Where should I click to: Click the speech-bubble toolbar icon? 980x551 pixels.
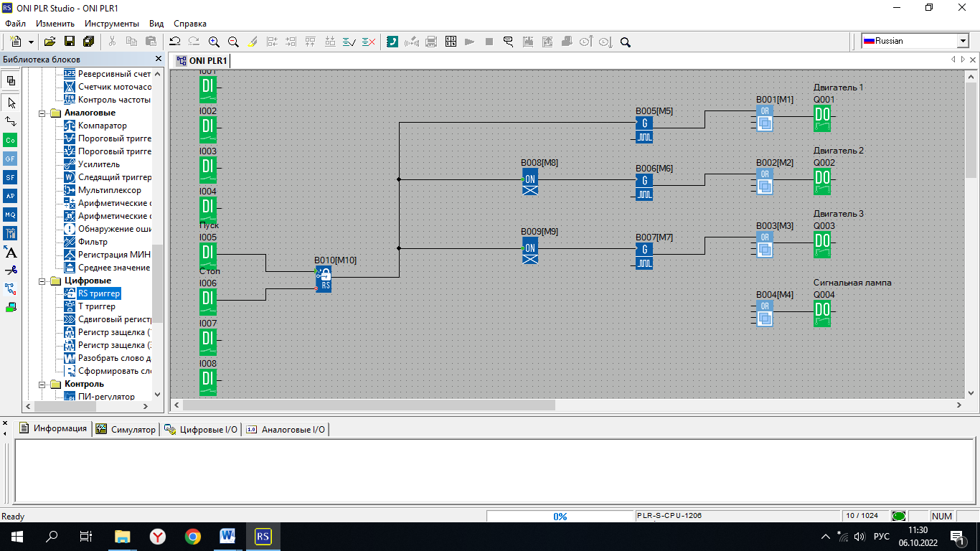(x=509, y=42)
